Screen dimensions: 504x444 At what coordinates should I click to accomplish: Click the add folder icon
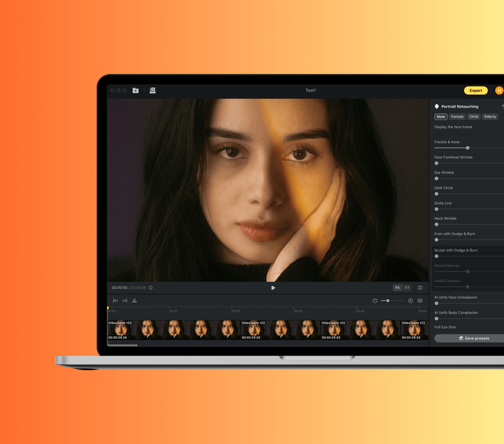tap(135, 90)
